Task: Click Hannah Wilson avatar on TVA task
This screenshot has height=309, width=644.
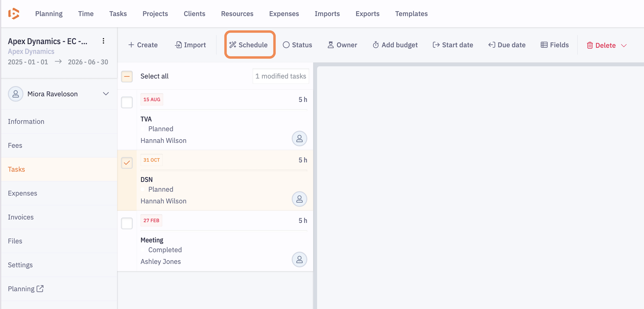Action: point(299,139)
